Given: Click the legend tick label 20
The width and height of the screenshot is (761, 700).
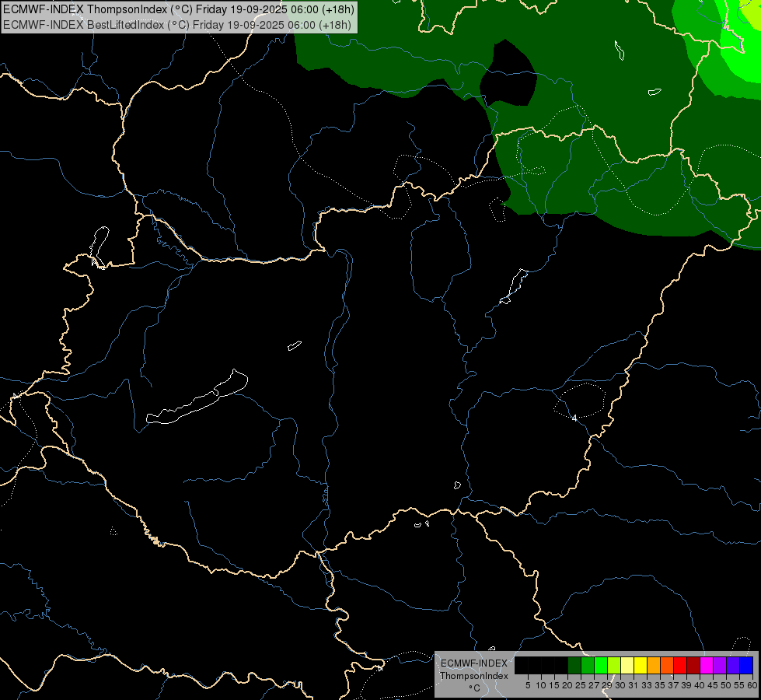Looking at the screenshot, I should click(568, 685).
